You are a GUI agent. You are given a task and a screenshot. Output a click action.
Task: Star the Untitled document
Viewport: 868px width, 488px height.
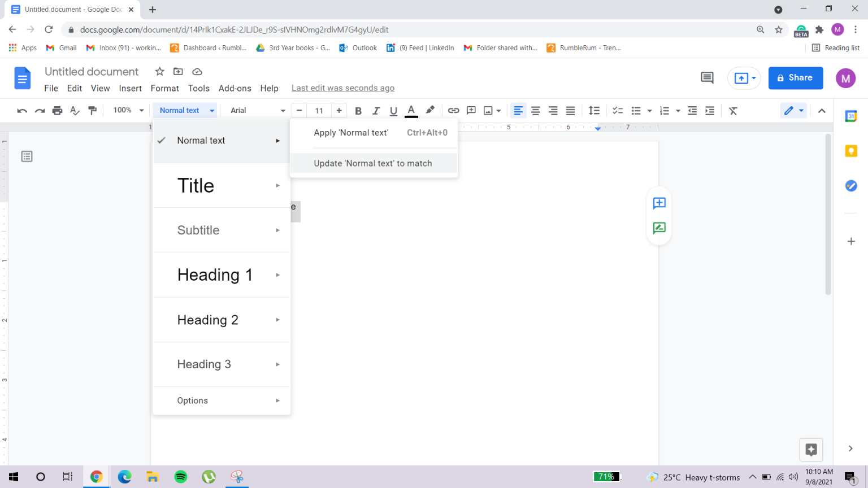[x=159, y=72]
